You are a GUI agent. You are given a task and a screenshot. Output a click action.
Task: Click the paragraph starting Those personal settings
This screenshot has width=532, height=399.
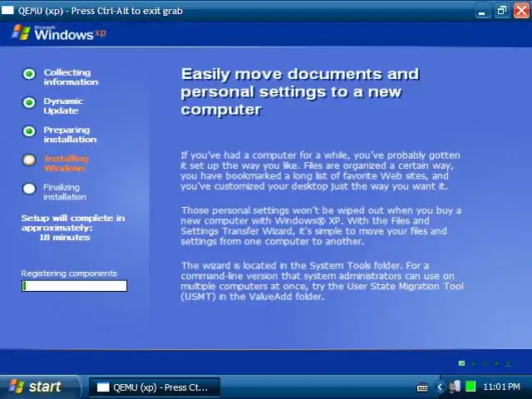tap(321, 226)
